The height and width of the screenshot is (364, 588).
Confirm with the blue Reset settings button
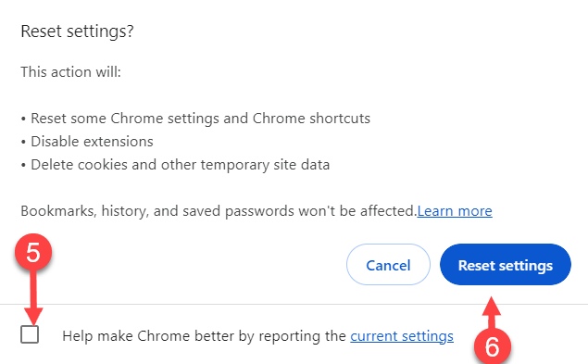coord(506,265)
